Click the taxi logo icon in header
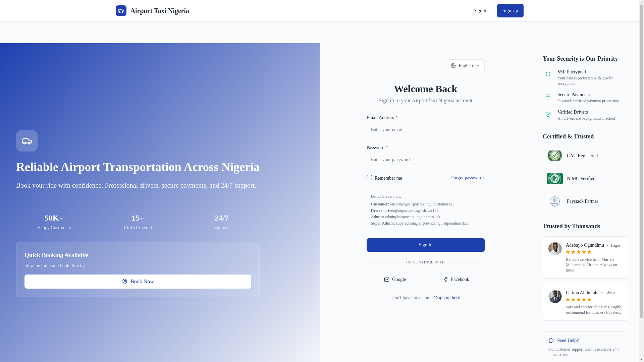Image resolution: width=644 pixels, height=362 pixels. pos(121,11)
